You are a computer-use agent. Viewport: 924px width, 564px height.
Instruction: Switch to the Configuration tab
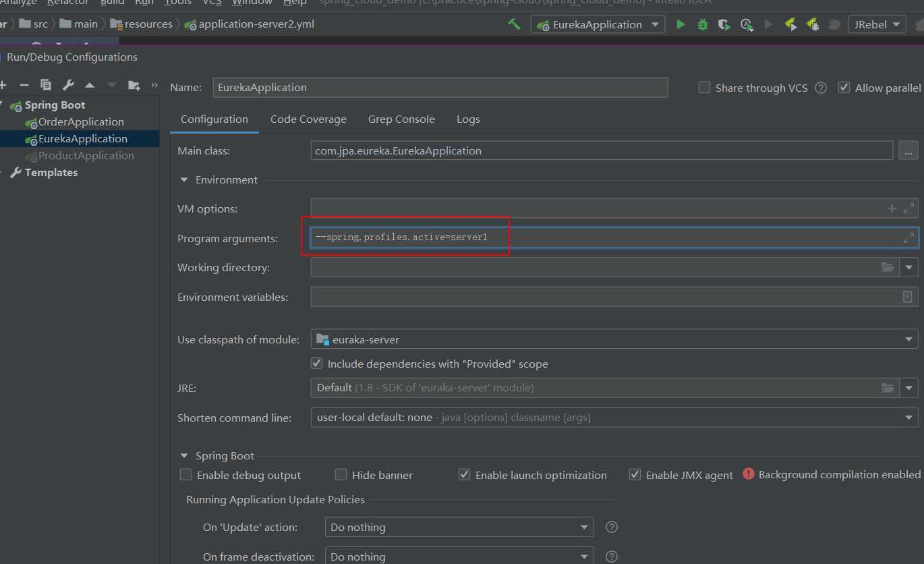[x=214, y=119]
